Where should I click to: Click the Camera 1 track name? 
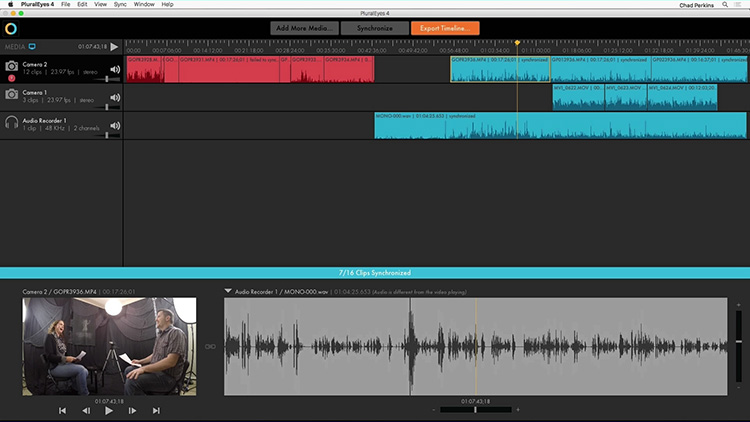[x=34, y=92]
